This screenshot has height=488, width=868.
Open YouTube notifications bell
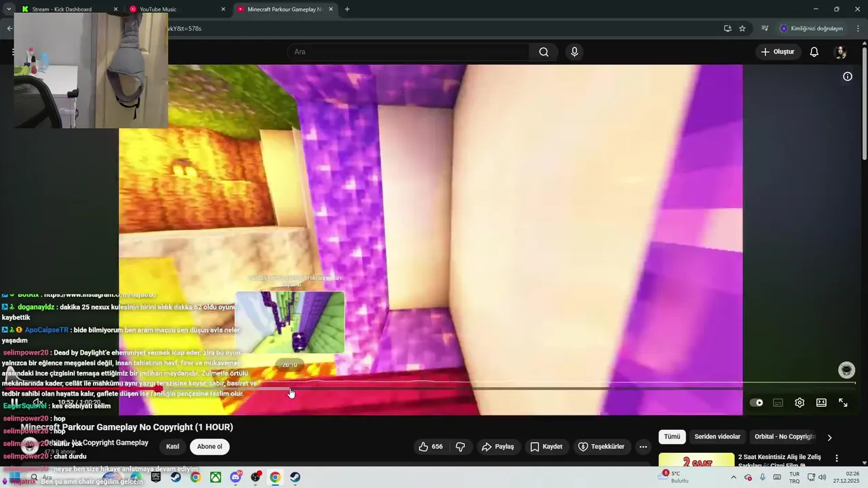point(814,52)
